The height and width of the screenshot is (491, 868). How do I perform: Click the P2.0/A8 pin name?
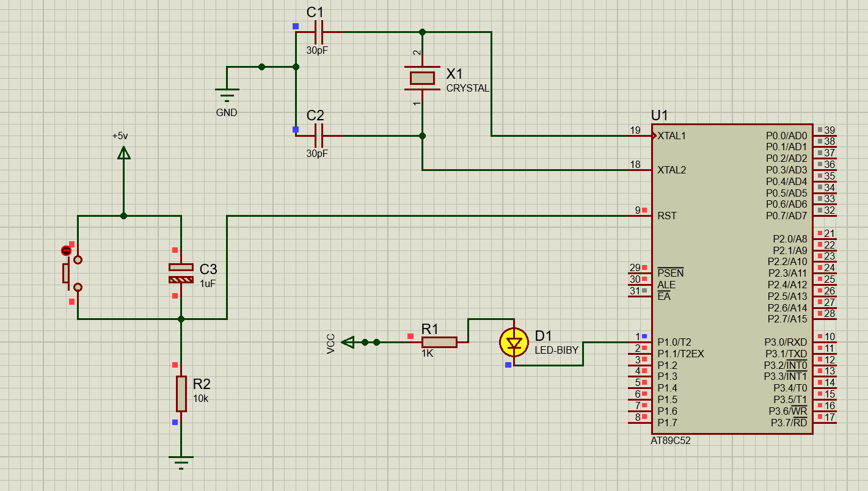[790, 239]
